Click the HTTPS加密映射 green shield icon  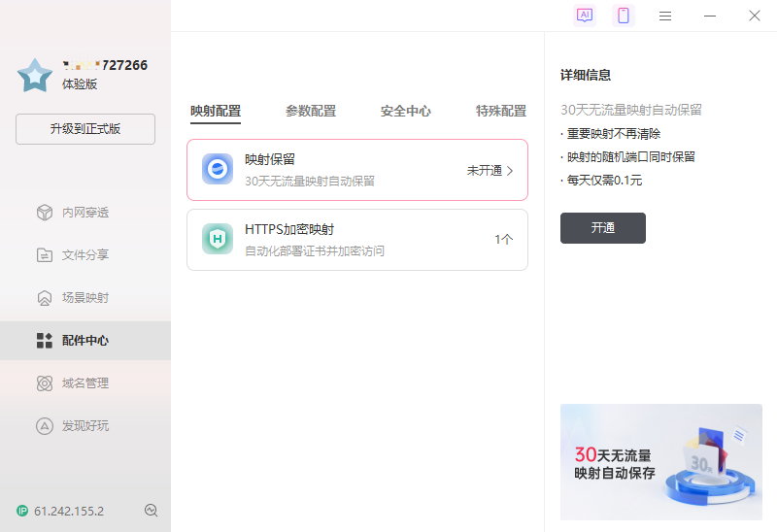(x=218, y=239)
